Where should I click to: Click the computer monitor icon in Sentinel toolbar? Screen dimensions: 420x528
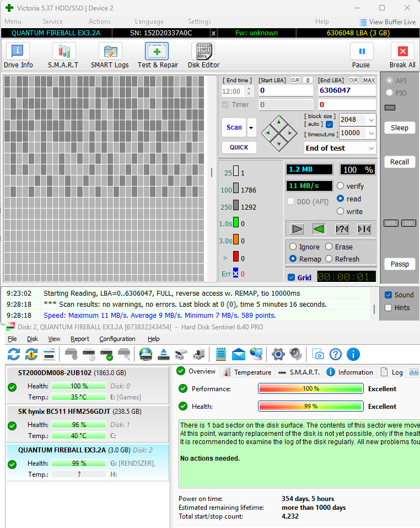click(x=256, y=354)
